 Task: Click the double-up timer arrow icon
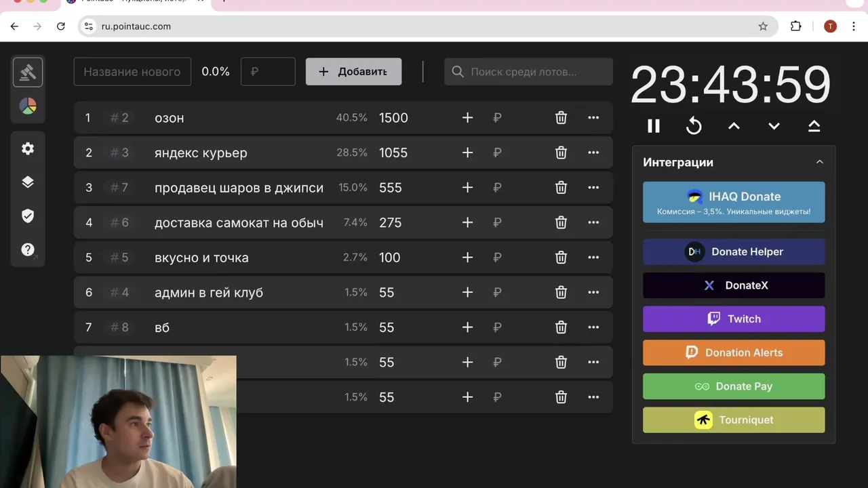pyautogui.click(x=814, y=126)
